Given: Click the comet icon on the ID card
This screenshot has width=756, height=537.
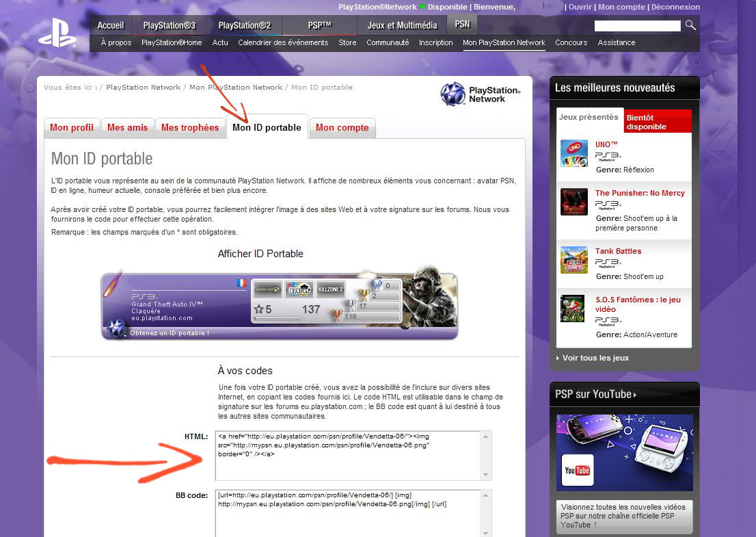Looking at the screenshot, I should pyautogui.click(x=113, y=283).
